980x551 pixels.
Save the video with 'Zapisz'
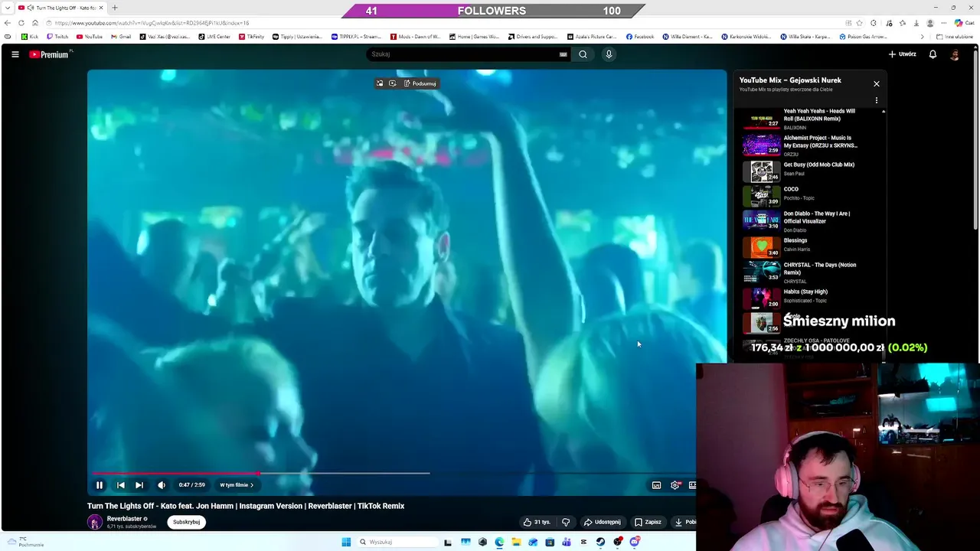tap(648, 522)
